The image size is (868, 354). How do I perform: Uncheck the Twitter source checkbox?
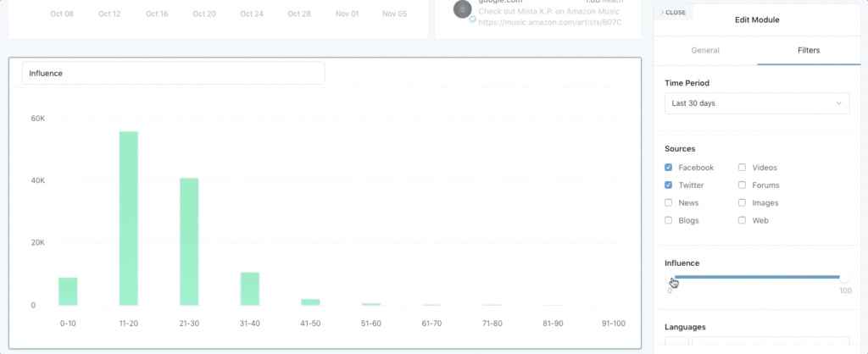click(x=669, y=185)
